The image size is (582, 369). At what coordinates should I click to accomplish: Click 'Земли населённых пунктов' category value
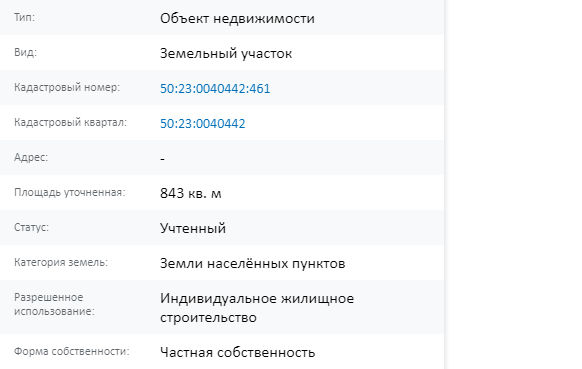(252, 263)
